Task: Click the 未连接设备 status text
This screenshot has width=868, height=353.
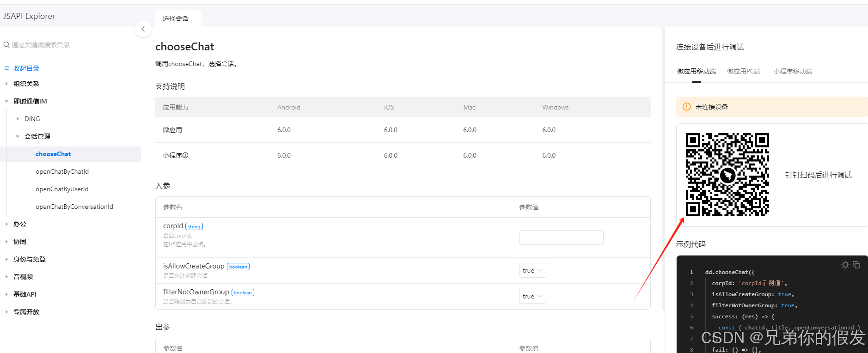Action: [711, 107]
